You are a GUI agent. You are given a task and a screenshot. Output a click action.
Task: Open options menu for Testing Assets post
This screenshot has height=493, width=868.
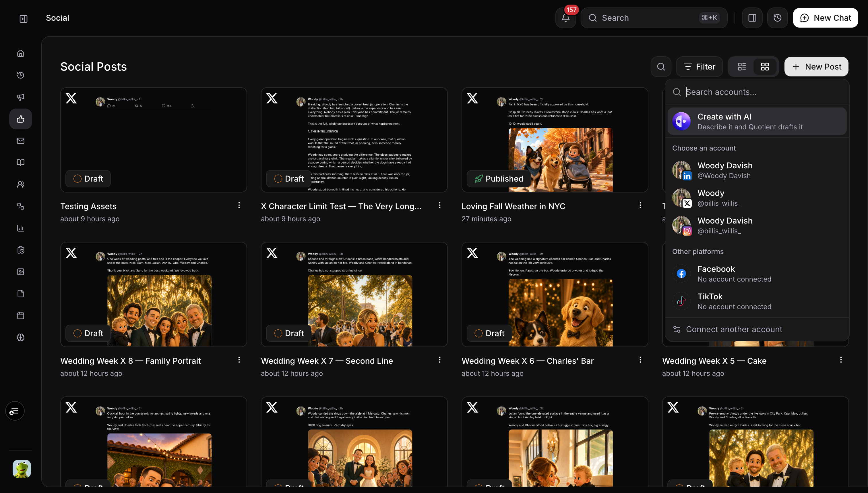tap(239, 205)
